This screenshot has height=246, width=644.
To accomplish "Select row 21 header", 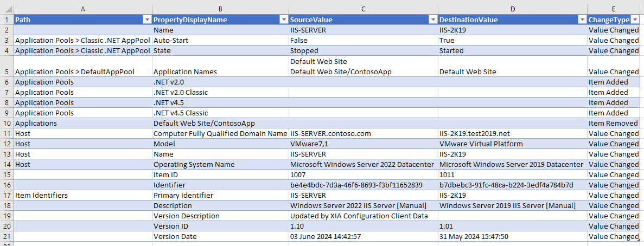I will (7, 236).
